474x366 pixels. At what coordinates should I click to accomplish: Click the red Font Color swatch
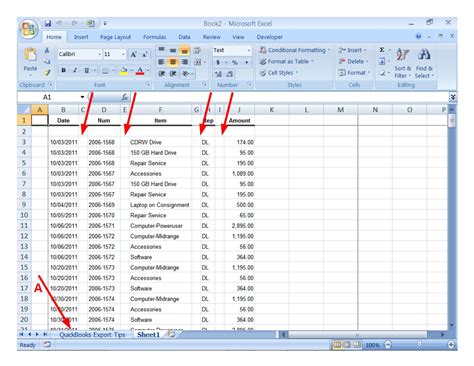140,71
